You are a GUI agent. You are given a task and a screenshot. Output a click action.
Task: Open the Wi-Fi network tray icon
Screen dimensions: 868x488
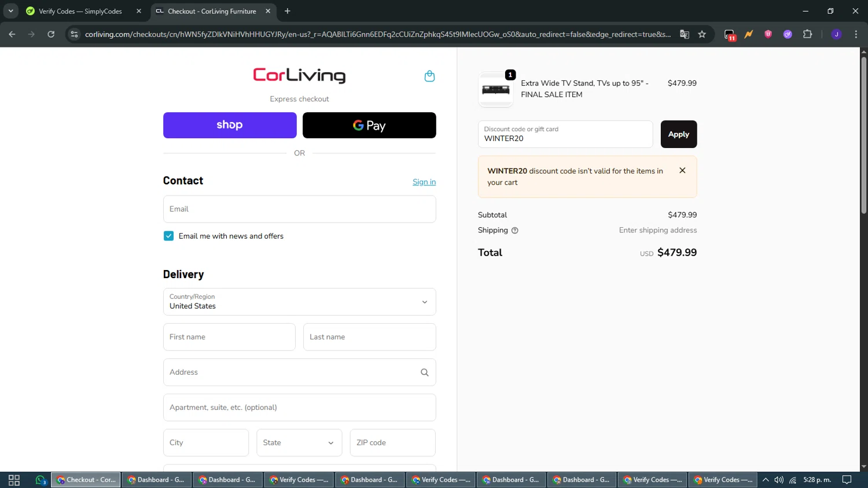(793, 480)
